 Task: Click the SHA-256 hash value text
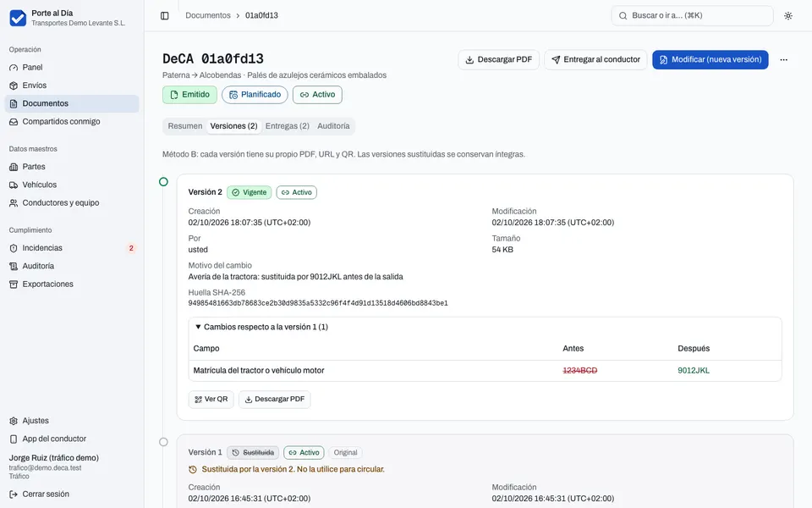[318, 303]
